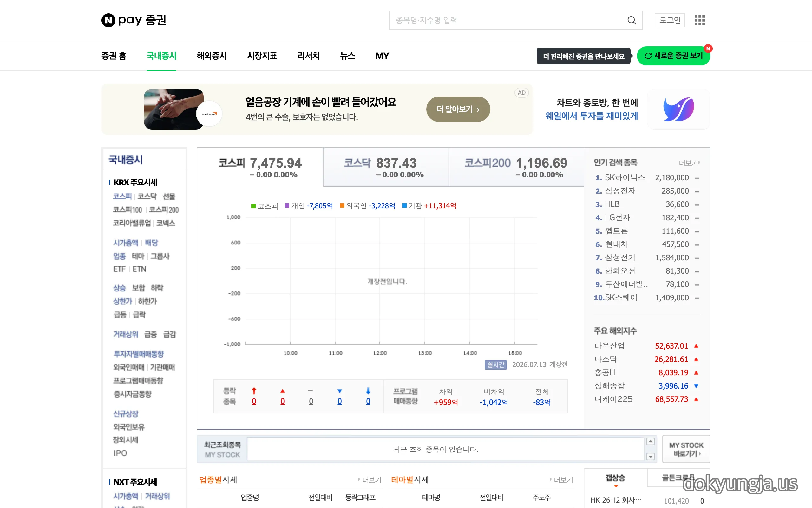Open 한화오션 in popular stocks
The width and height of the screenshot is (812, 508).
pyautogui.click(x=620, y=271)
